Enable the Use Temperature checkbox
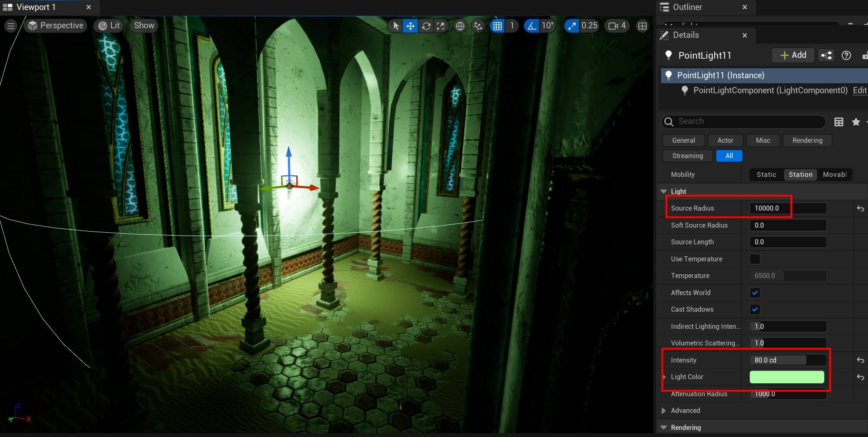868x437 pixels. [755, 259]
